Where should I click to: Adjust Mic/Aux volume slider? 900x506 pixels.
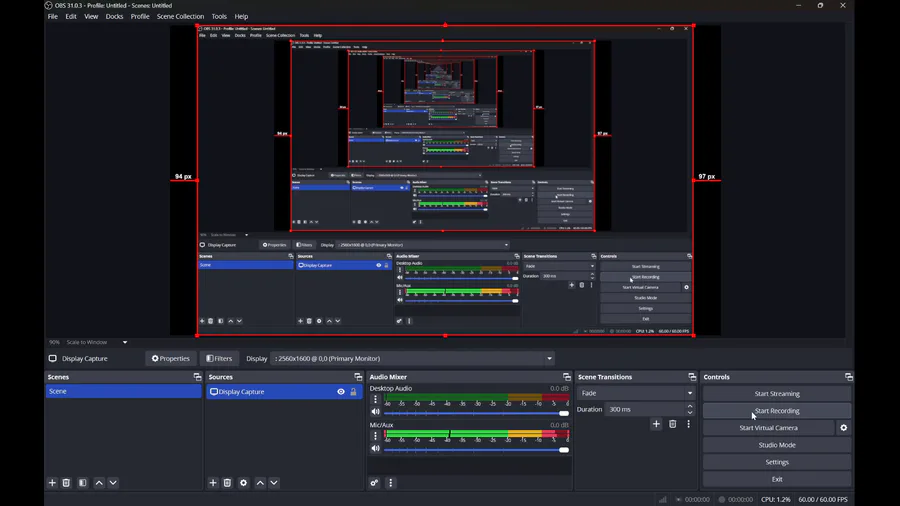pyautogui.click(x=476, y=450)
